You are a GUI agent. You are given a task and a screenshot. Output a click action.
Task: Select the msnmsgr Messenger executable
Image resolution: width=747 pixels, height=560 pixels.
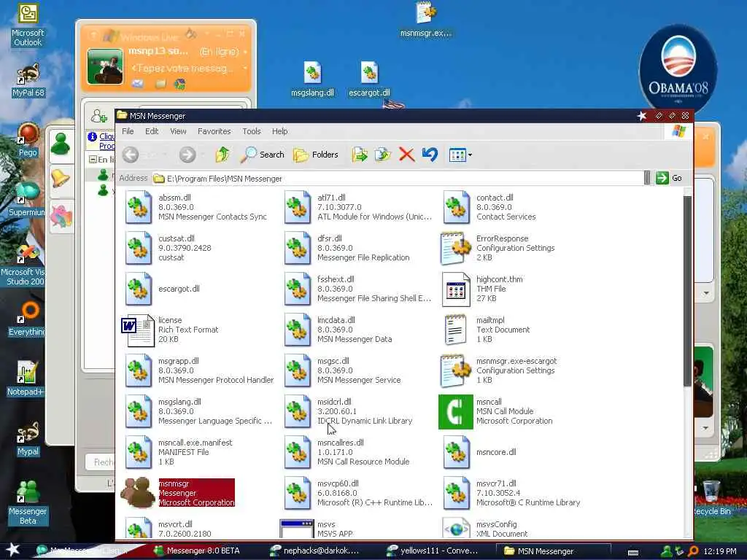click(178, 493)
